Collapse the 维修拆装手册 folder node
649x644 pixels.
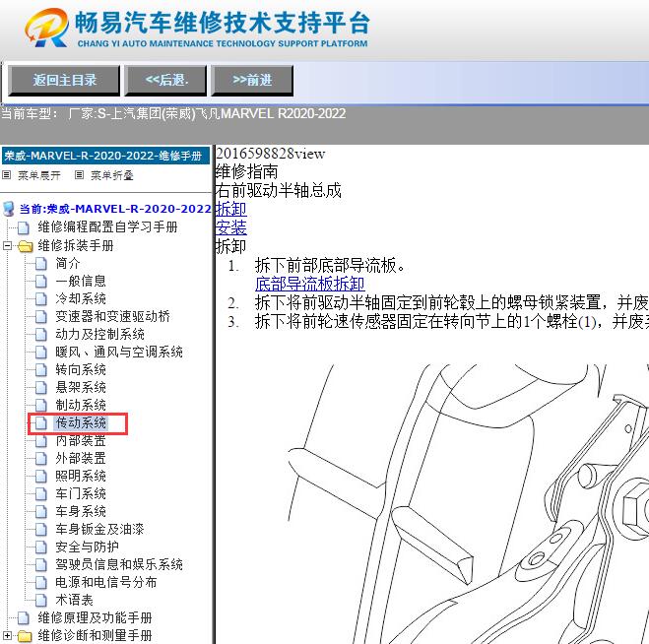(x=7, y=246)
